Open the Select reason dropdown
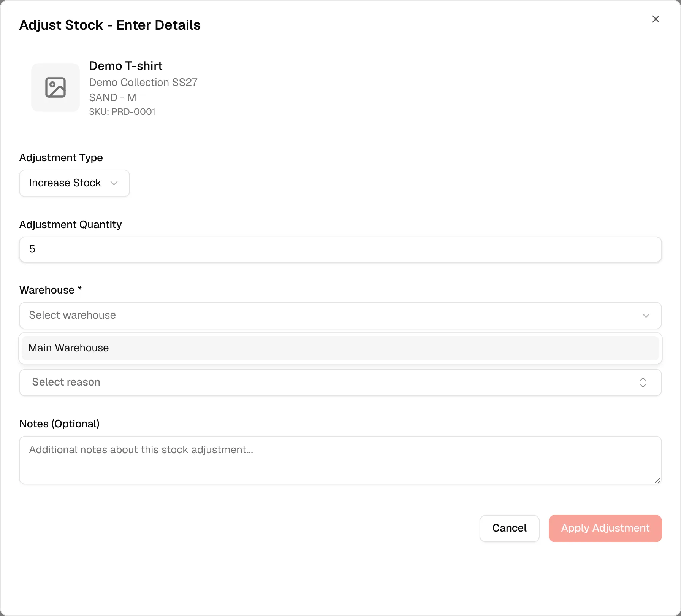The height and width of the screenshot is (616, 681). (340, 383)
